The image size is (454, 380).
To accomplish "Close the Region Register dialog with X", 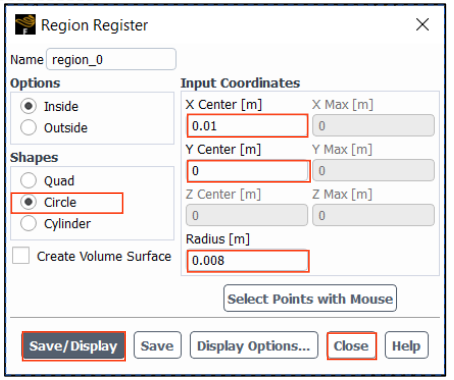I will click(x=422, y=24).
